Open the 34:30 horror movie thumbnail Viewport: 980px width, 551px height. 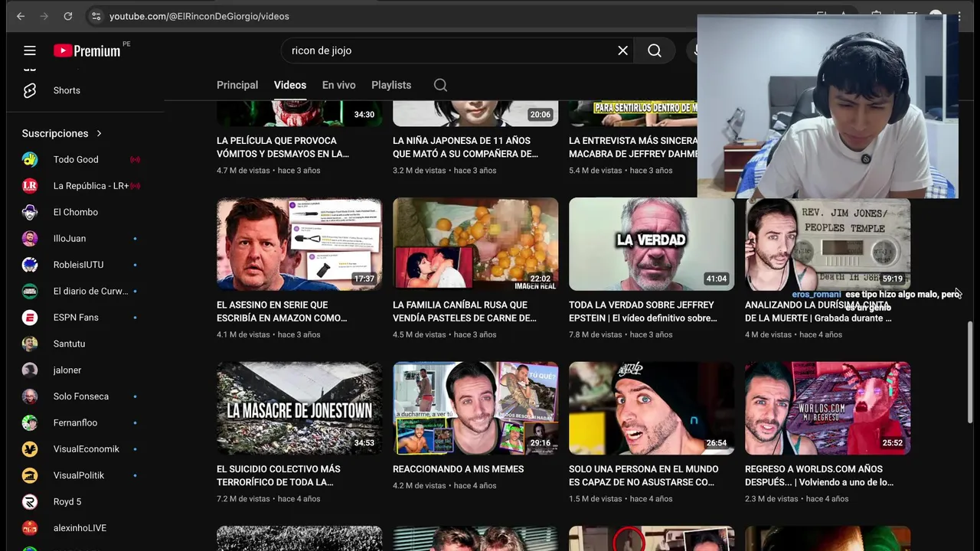(299, 113)
